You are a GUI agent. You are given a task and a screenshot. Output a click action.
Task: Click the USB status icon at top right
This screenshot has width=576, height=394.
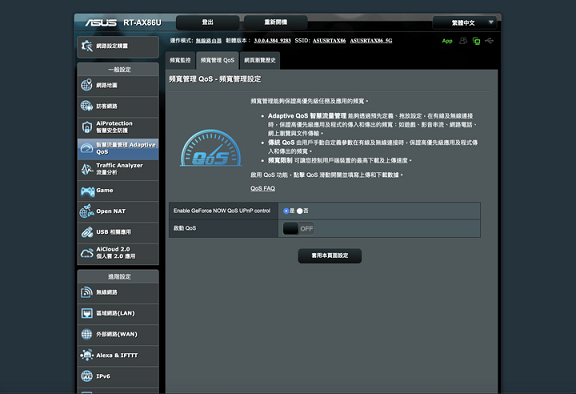point(489,40)
